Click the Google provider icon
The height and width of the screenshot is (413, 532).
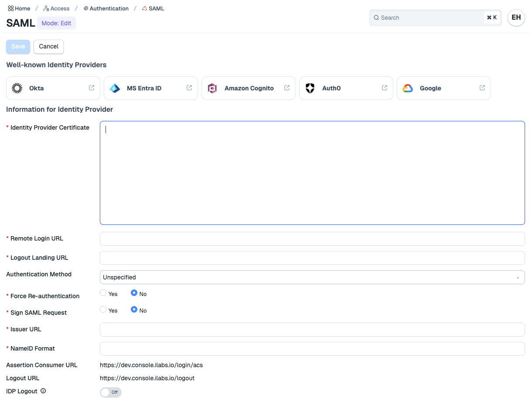(408, 88)
